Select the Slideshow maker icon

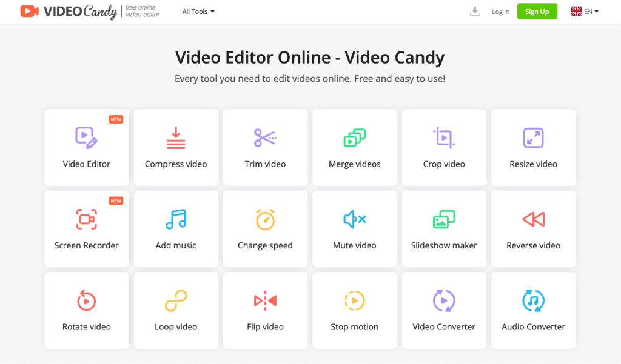click(x=444, y=219)
